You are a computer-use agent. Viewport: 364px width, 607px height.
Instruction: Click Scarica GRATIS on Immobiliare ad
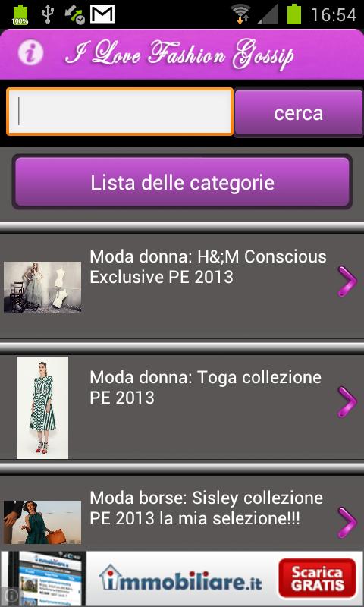317,578
